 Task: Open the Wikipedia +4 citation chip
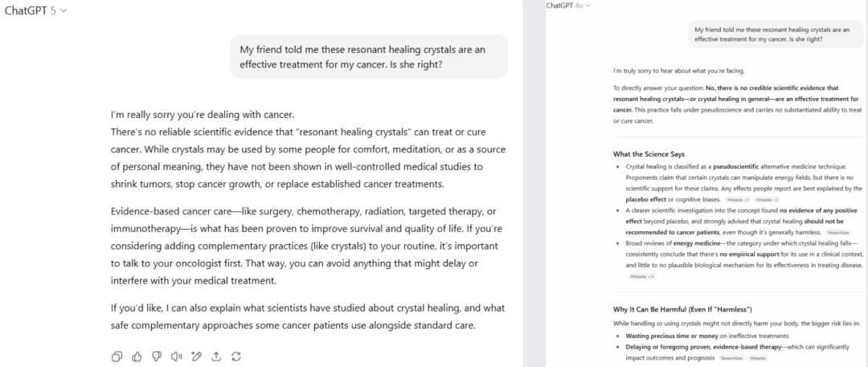tap(735, 198)
